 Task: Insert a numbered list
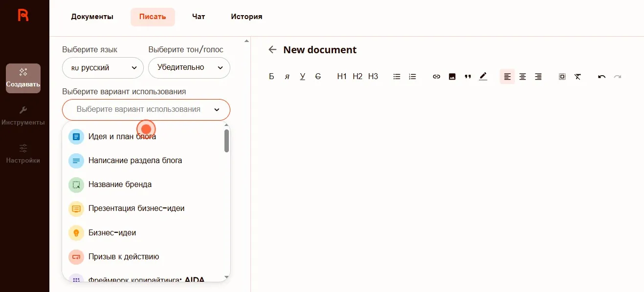point(413,77)
